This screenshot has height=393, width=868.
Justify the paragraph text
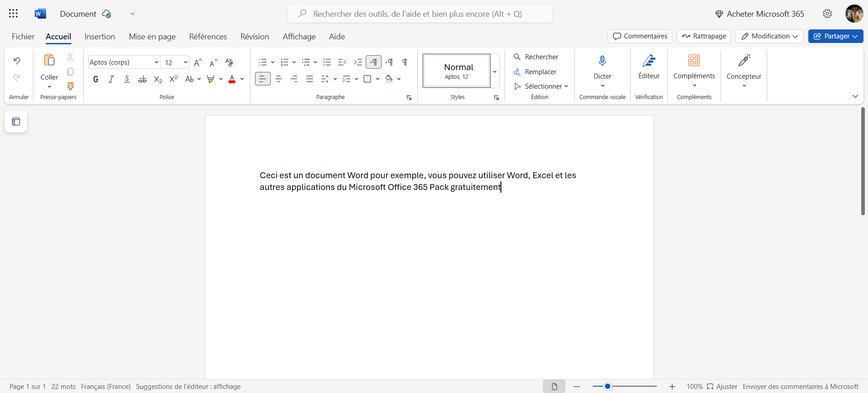(310, 79)
